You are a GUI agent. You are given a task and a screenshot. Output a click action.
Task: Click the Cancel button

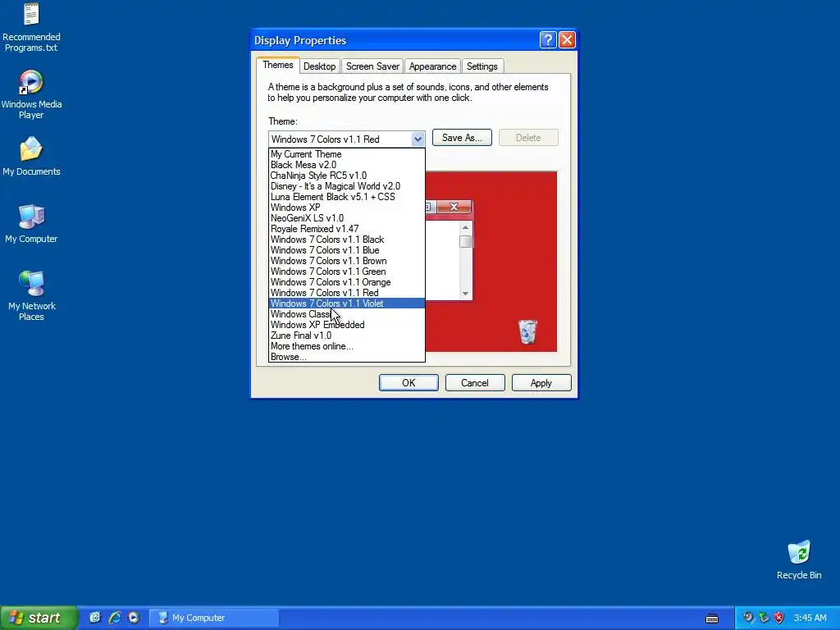point(475,383)
